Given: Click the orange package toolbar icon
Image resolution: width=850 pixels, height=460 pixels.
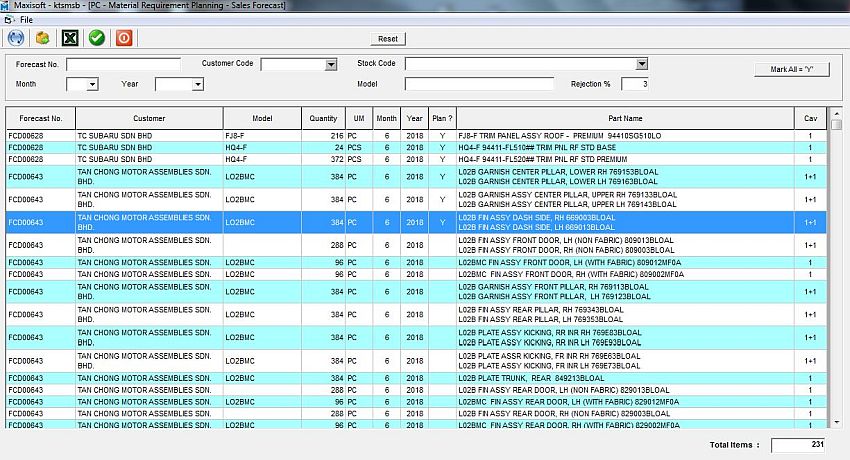Looking at the screenshot, I should [42, 38].
